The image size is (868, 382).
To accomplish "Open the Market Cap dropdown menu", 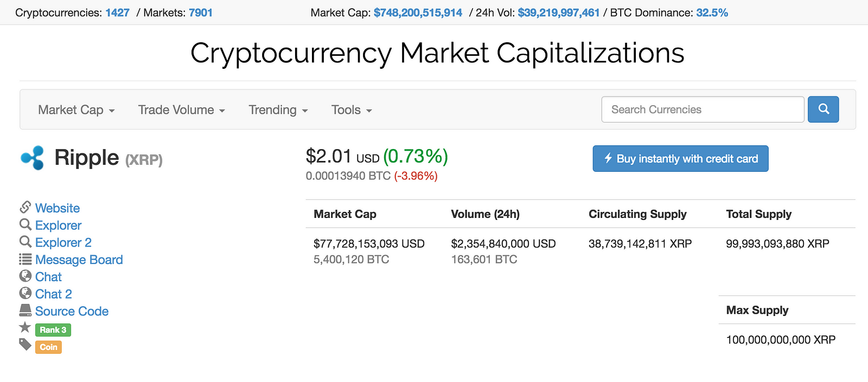I will pyautogui.click(x=76, y=110).
